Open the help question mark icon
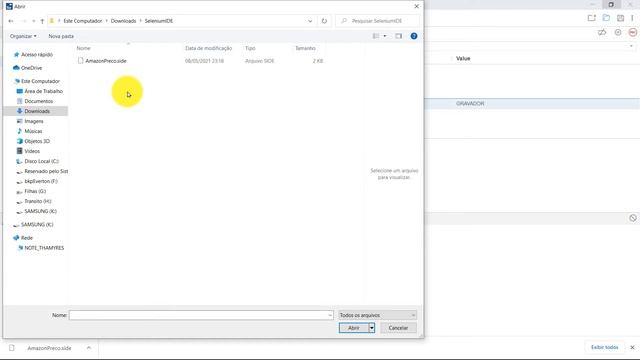 [413, 36]
